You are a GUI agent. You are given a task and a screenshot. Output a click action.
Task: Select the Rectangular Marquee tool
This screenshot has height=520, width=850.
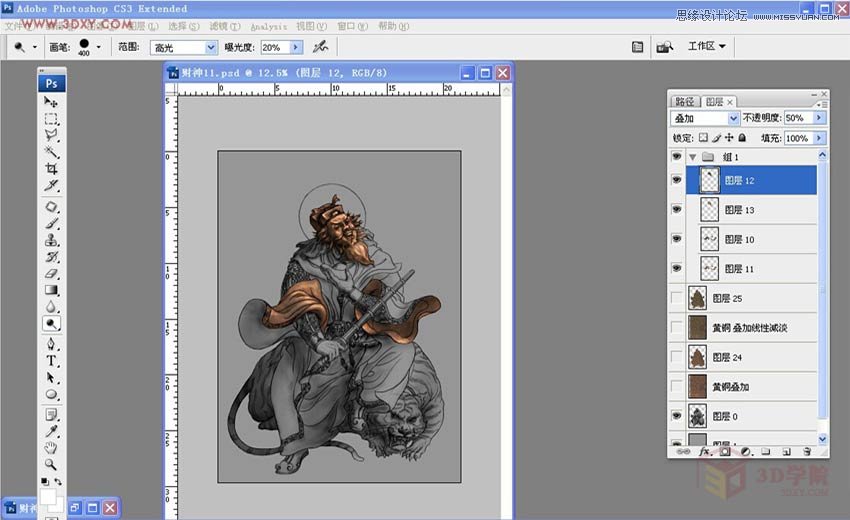[x=51, y=118]
